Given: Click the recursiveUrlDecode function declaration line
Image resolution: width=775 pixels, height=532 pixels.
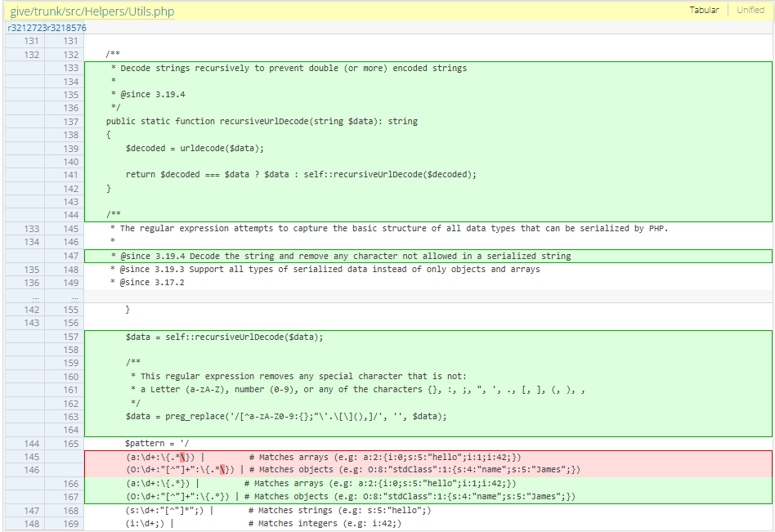Looking at the screenshot, I should (x=262, y=122).
